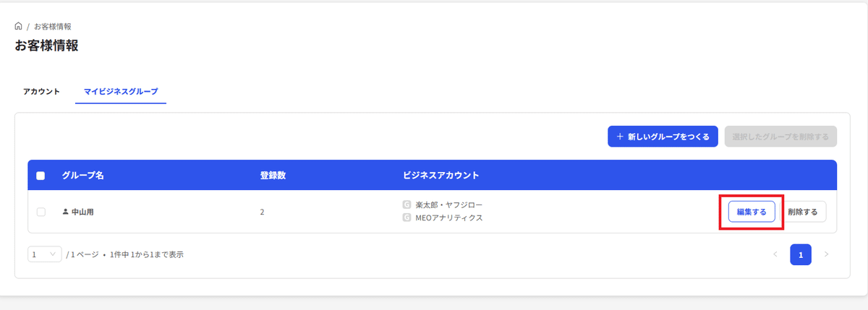This screenshot has height=310, width=868.
Task: Check the checkbox for the 中山用 row
Action: click(x=41, y=212)
